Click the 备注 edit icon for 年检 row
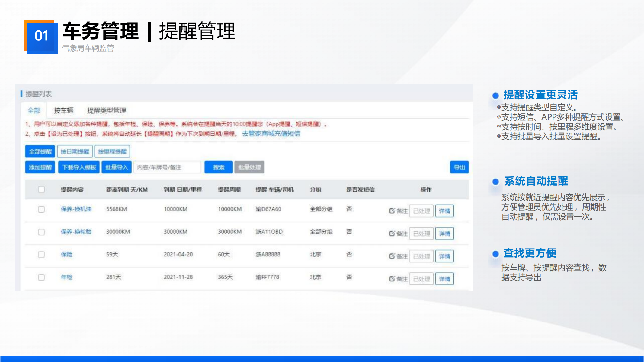The height and width of the screenshot is (362, 644). click(x=392, y=279)
